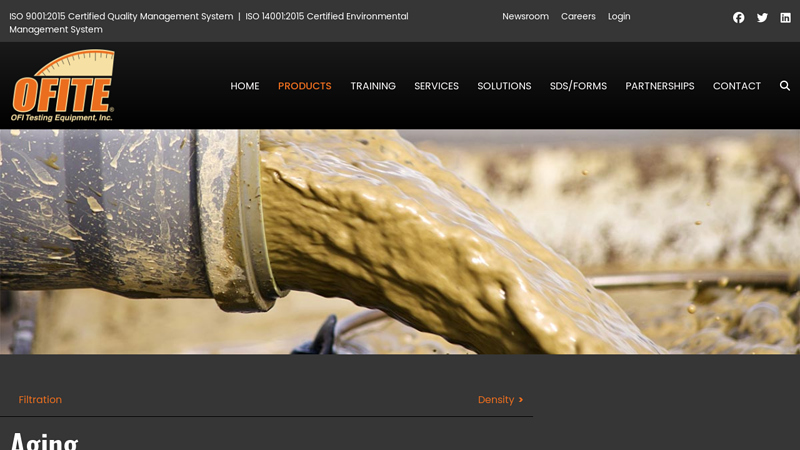Expand the SERVICES menu

tap(436, 86)
